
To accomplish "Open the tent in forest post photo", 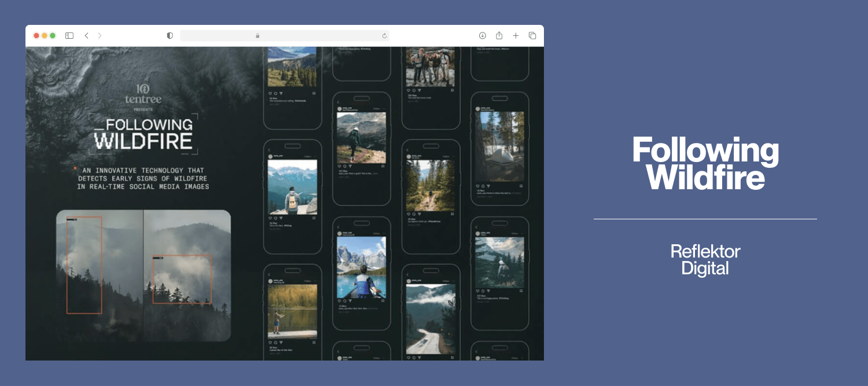I will (x=499, y=147).
